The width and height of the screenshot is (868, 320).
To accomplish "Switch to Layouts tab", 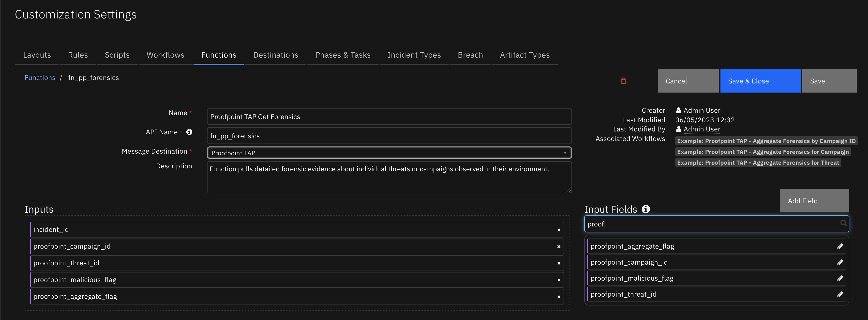I will pyautogui.click(x=37, y=55).
